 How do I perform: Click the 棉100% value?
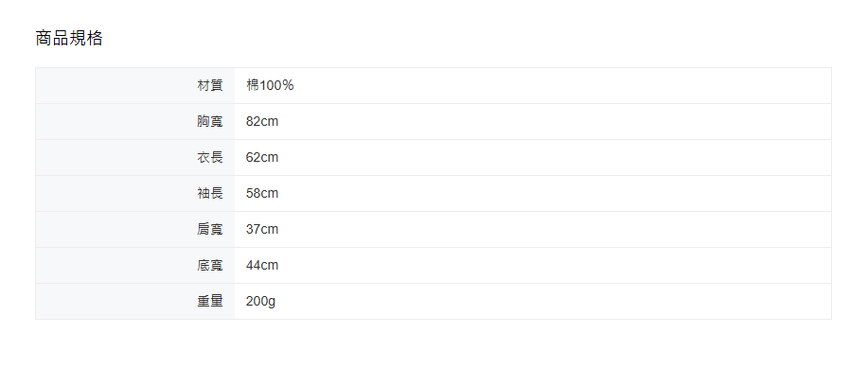[270, 86]
